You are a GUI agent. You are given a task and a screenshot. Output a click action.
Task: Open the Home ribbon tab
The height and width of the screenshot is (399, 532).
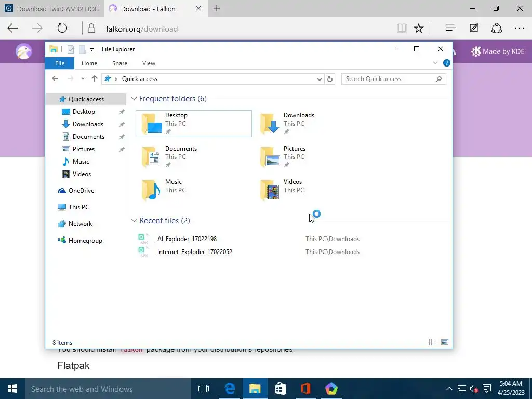coord(89,63)
